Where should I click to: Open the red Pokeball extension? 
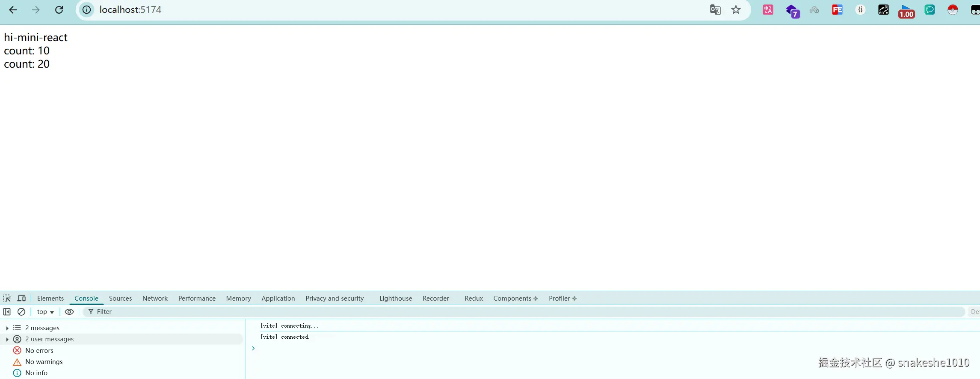click(x=953, y=10)
